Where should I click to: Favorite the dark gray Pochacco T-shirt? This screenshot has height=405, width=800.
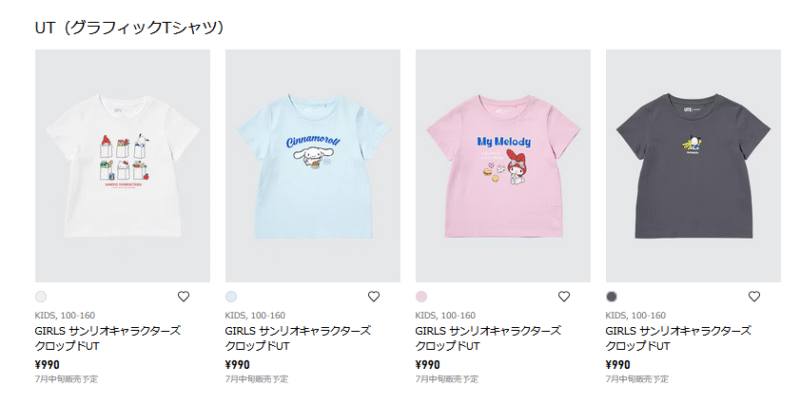pyautogui.click(x=754, y=296)
